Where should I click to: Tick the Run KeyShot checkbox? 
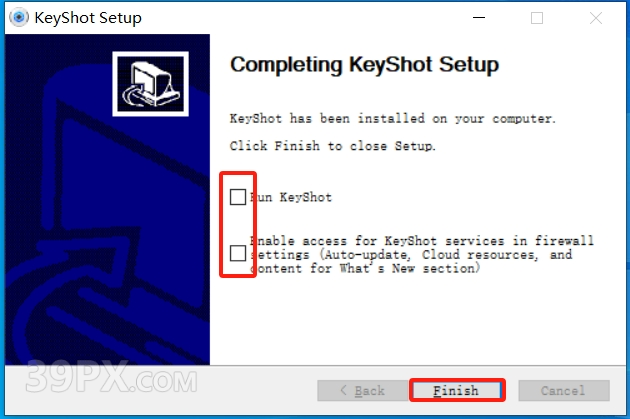(x=238, y=197)
